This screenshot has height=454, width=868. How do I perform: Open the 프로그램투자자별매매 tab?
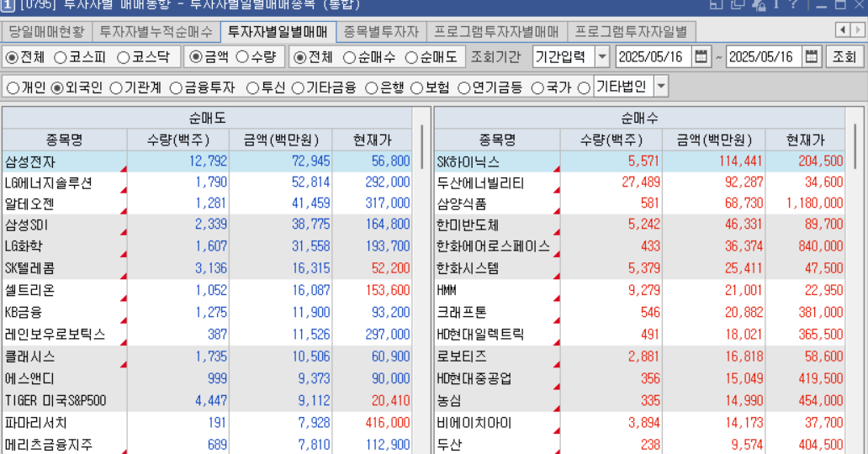tap(496, 32)
